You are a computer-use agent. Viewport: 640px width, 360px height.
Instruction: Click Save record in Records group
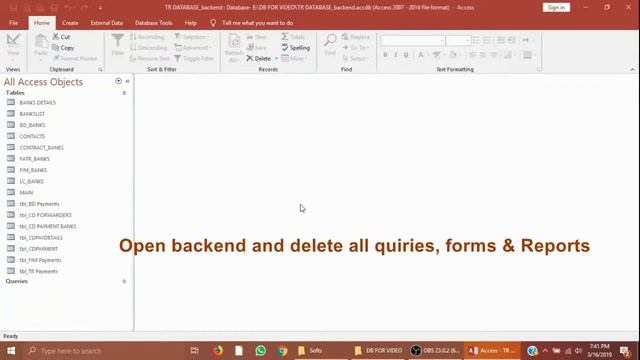[256, 48]
